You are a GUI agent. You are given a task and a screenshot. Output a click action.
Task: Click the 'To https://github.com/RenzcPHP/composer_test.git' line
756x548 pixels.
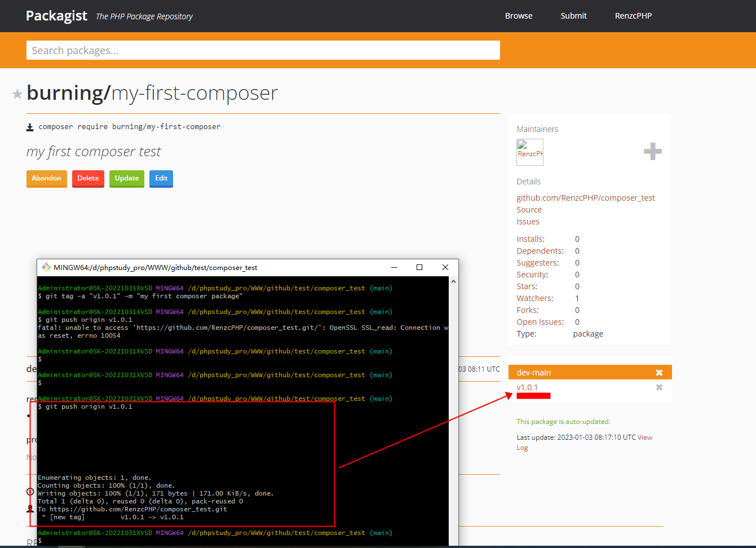tap(132, 509)
